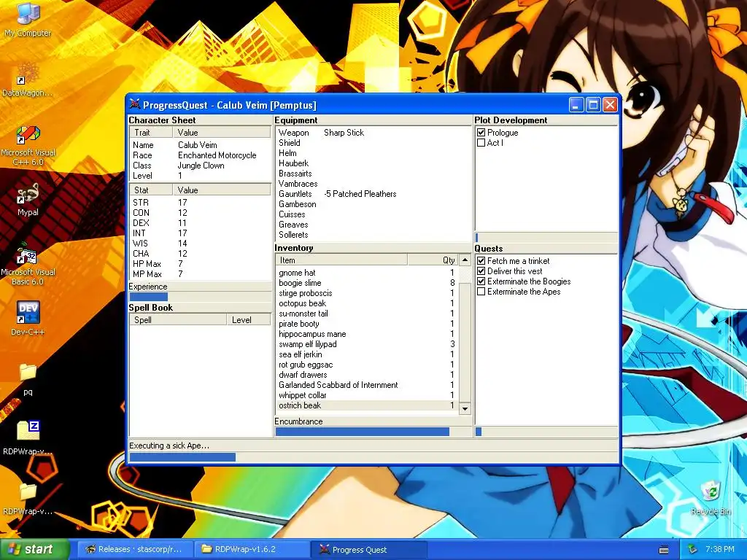This screenshot has height=560, width=747.
Task: Click the 7:38 PM system clock
Action: [x=720, y=550]
